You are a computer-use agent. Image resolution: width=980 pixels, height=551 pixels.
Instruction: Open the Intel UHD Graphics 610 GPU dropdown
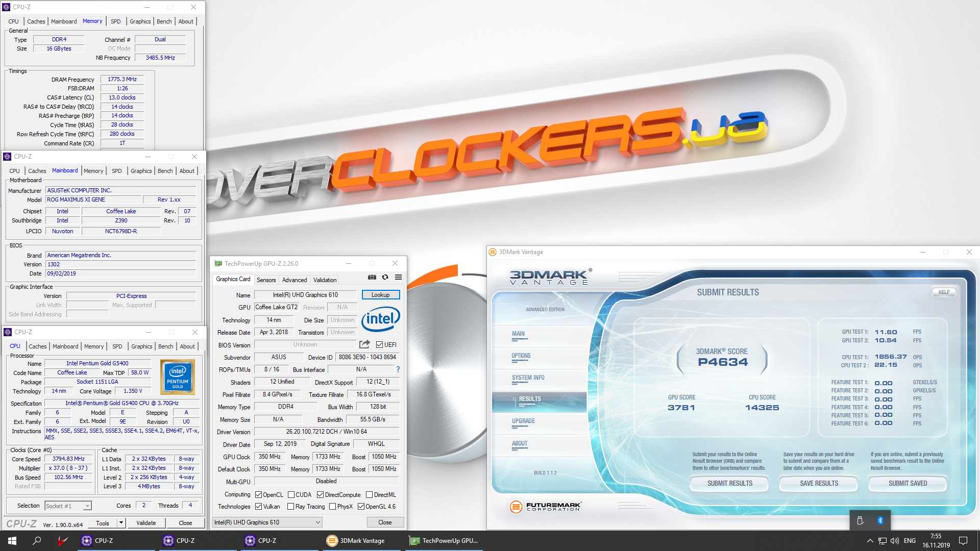[x=267, y=522]
